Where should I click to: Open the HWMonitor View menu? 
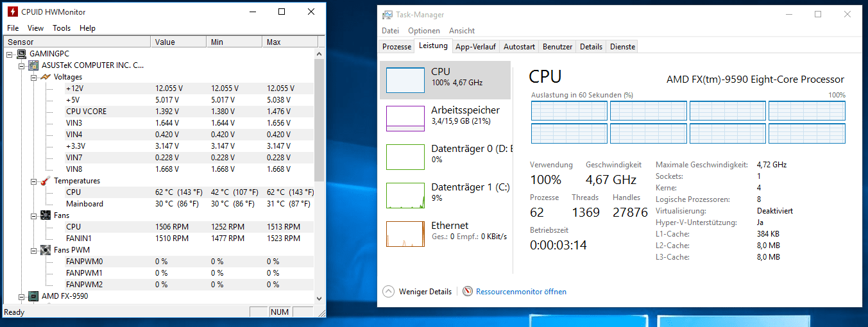pyautogui.click(x=36, y=28)
